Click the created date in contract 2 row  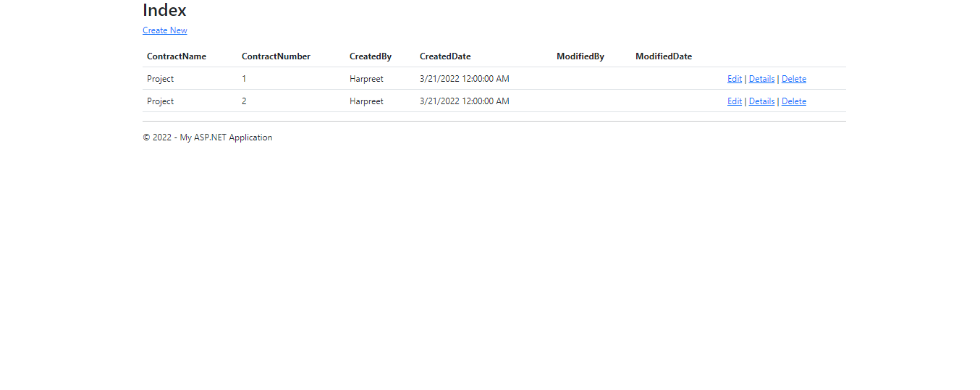click(x=465, y=101)
